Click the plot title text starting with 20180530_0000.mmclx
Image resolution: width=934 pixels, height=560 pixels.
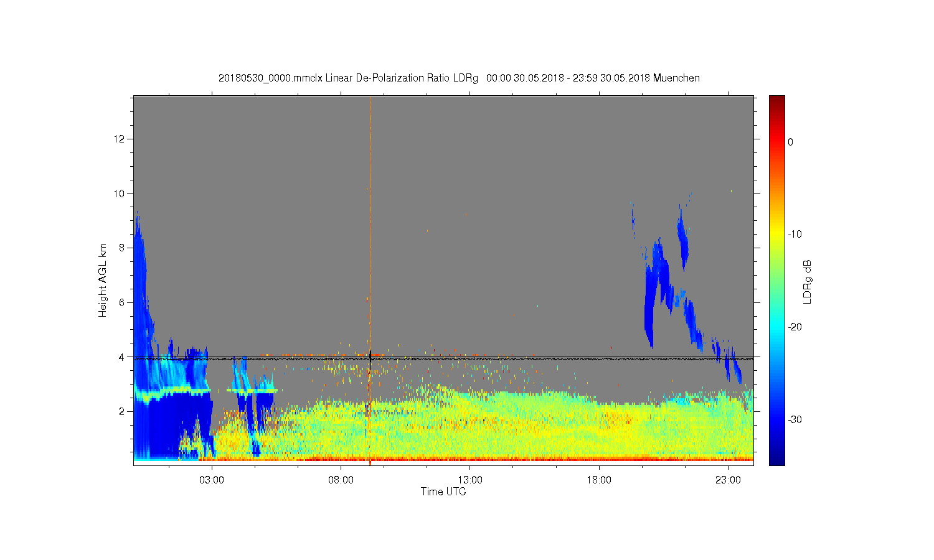tap(459, 78)
